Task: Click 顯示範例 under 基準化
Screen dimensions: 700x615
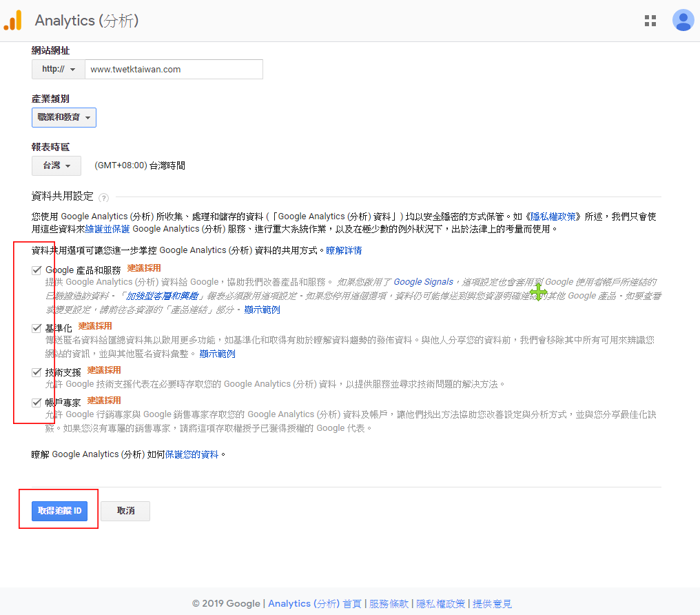Action: coord(218,354)
